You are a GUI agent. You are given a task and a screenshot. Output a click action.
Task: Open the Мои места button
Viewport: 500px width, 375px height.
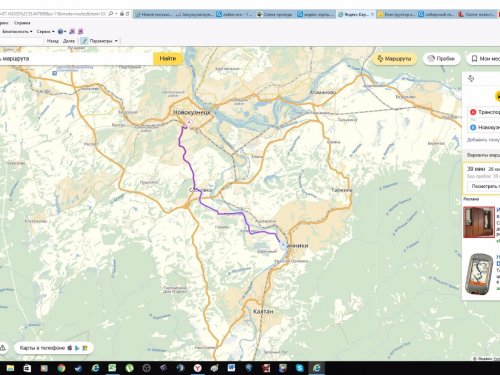(x=484, y=59)
